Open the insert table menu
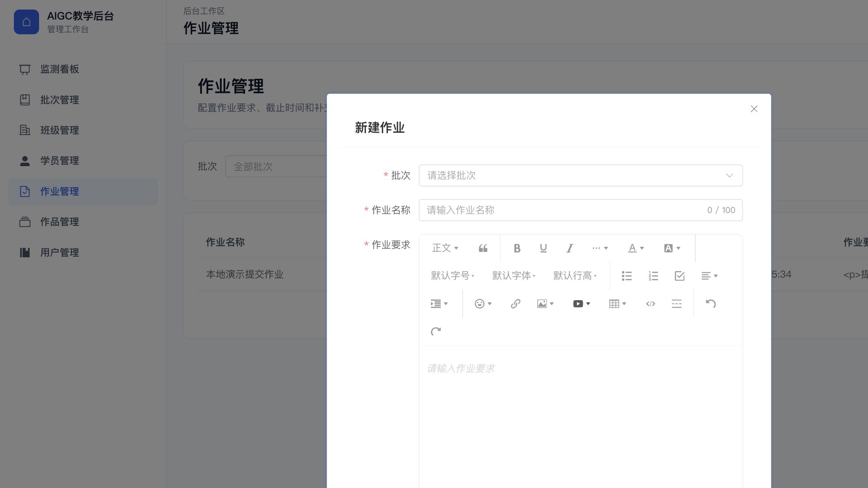 tap(618, 304)
